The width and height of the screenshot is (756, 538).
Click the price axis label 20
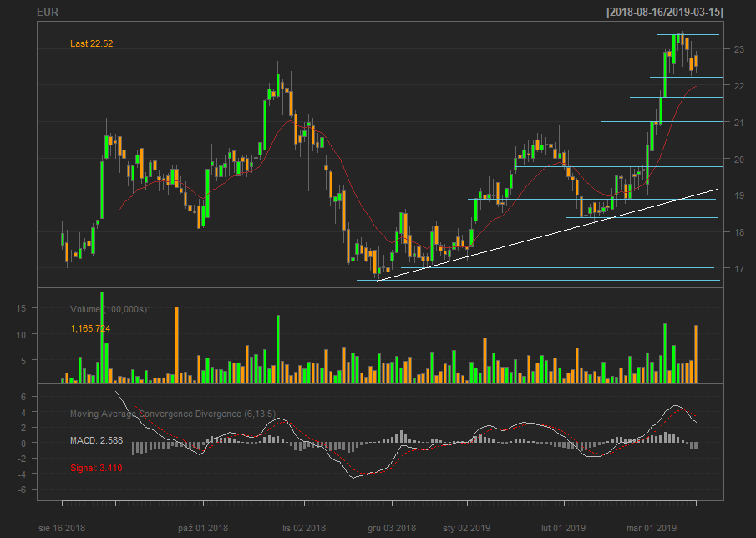(x=739, y=159)
